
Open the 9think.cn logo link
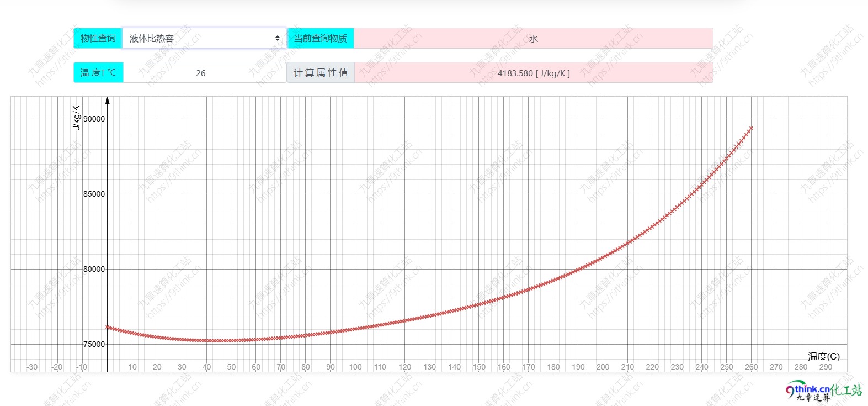pos(823,391)
